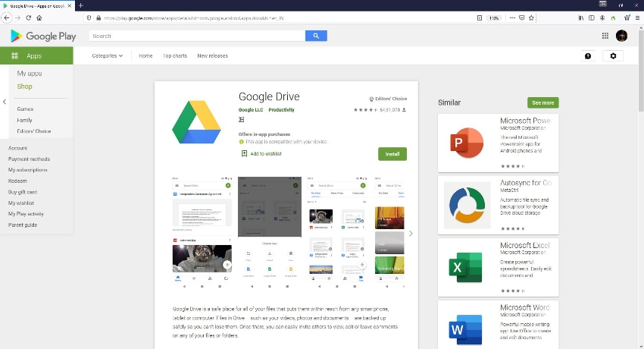Screen dimensions: 644x349
Task: Open the settings gear icon
Action: [x=613, y=56]
